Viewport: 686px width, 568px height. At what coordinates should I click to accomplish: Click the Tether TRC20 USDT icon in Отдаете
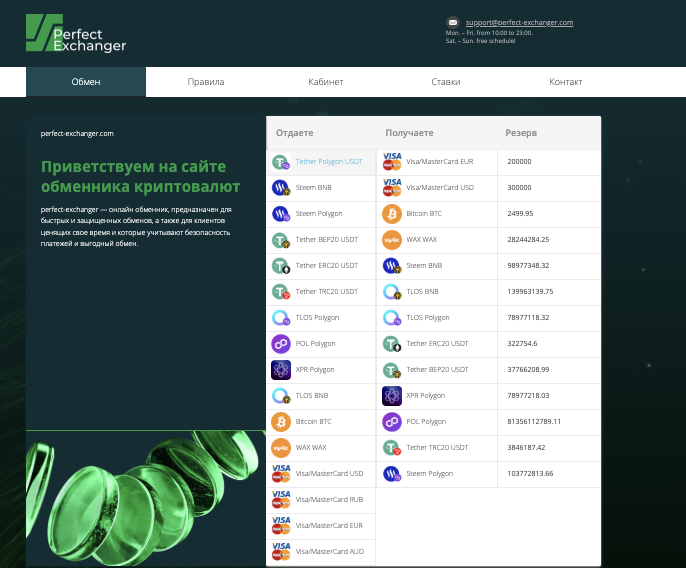point(281,291)
